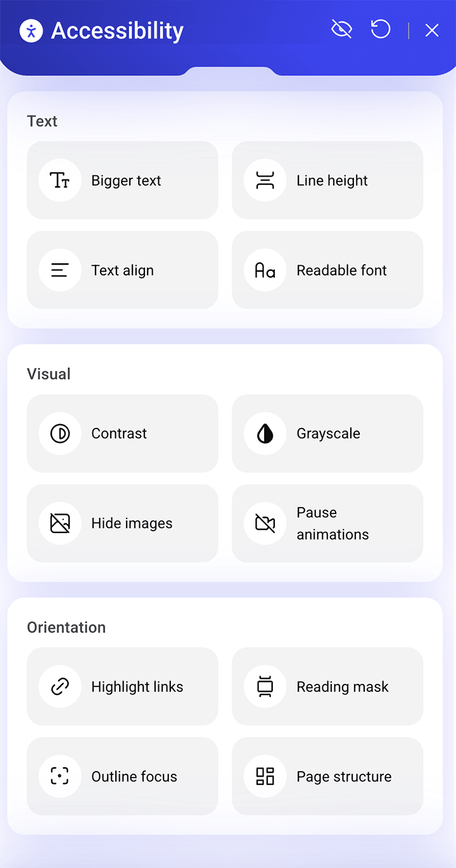Click the Text align icon

(60, 270)
